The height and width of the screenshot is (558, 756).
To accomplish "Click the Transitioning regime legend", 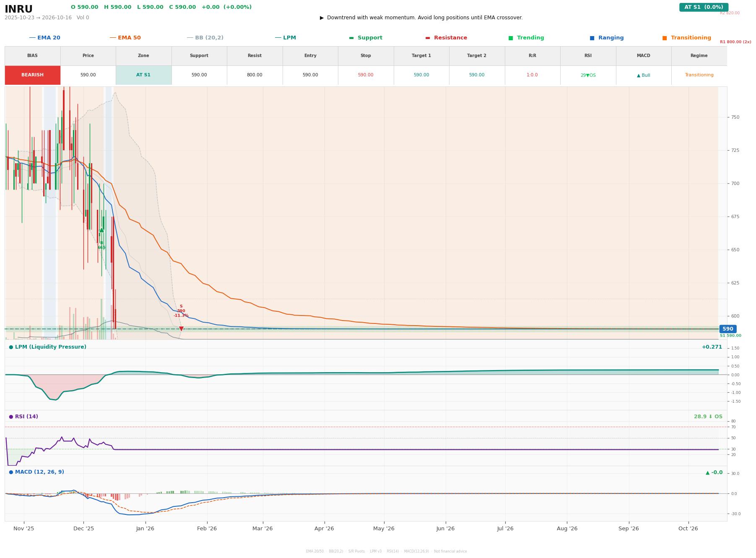I will click(686, 38).
